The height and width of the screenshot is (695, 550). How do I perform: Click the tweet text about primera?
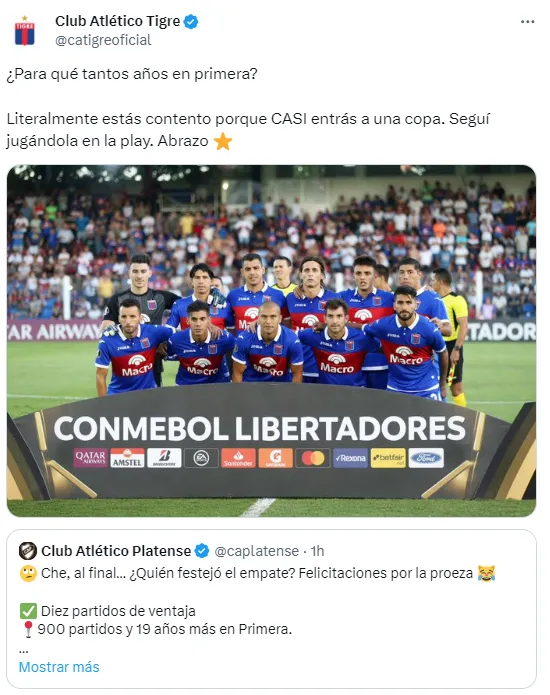pos(132,74)
